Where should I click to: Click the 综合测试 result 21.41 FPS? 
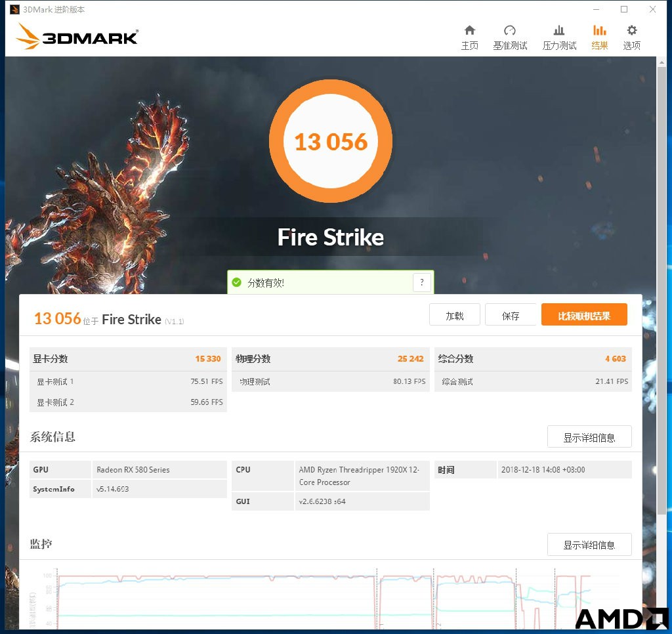pyautogui.click(x=612, y=381)
